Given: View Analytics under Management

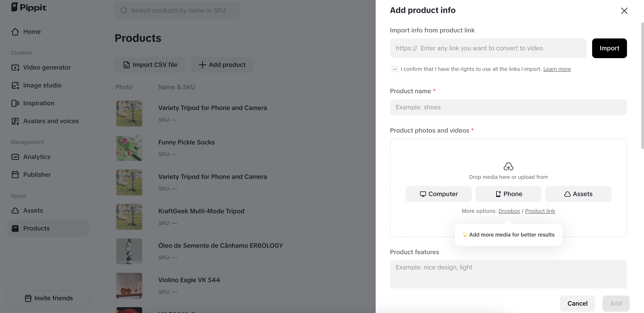Looking at the screenshot, I should (37, 157).
